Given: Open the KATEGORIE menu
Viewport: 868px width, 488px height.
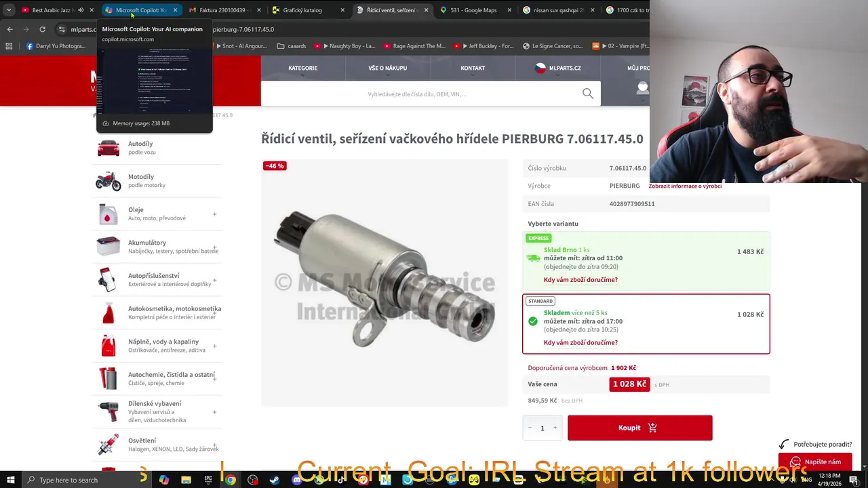Looking at the screenshot, I should [302, 68].
